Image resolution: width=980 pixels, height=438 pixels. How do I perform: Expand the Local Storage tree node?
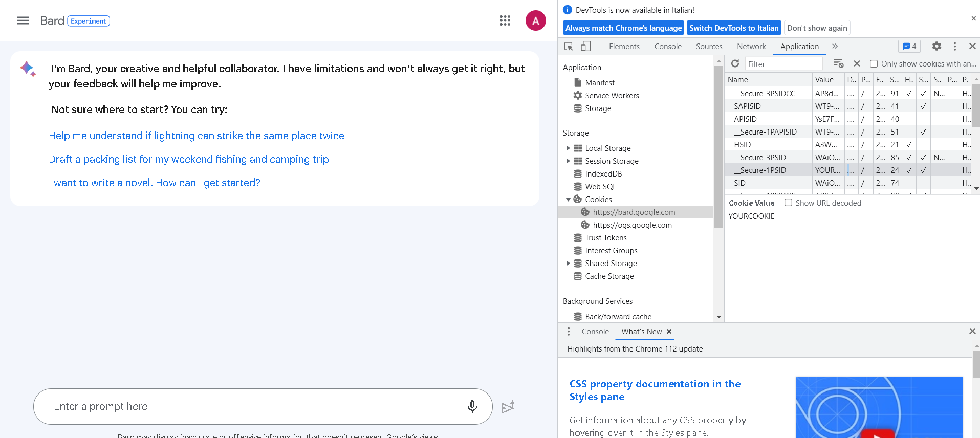click(x=568, y=148)
